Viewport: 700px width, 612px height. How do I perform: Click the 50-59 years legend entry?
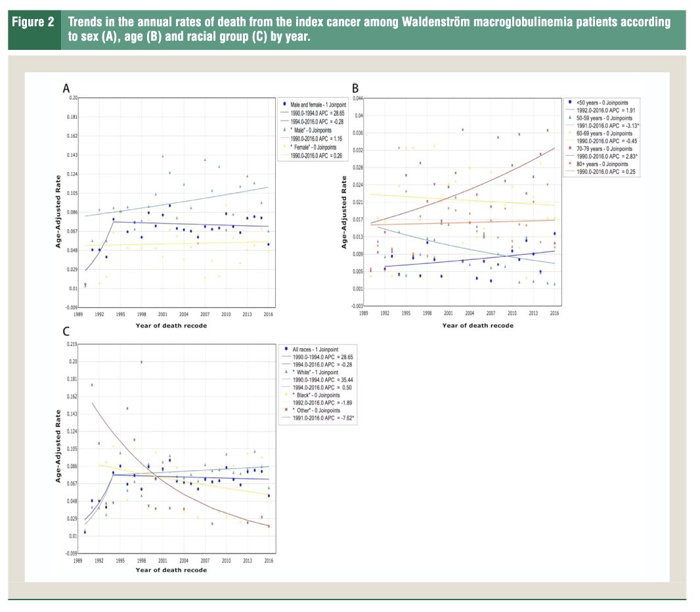pos(600,120)
